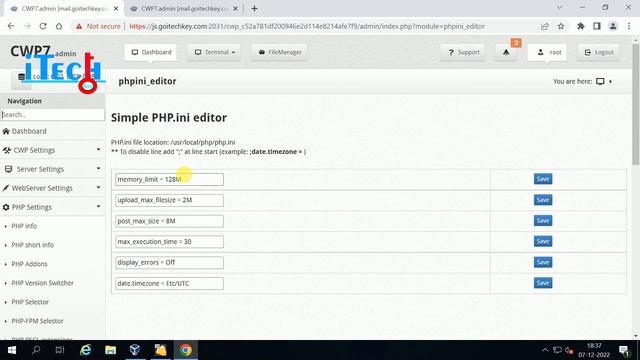Image resolution: width=640 pixels, height=360 pixels.
Task: Switch to Chrome in the taskbar
Action: (x=185, y=350)
